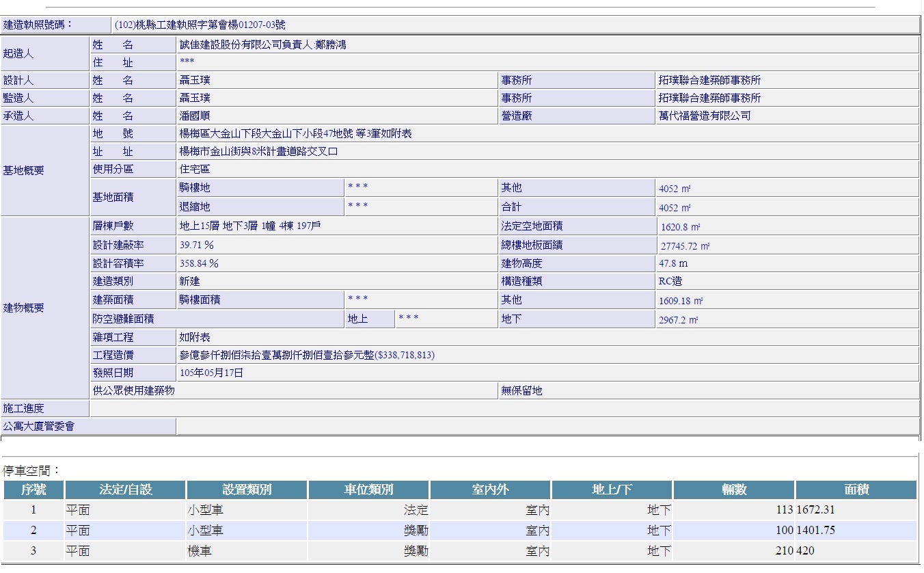Click the 面積 column header
Image resolution: width=924 pixels, height=573 pixels.
click(x=856, y=490)
